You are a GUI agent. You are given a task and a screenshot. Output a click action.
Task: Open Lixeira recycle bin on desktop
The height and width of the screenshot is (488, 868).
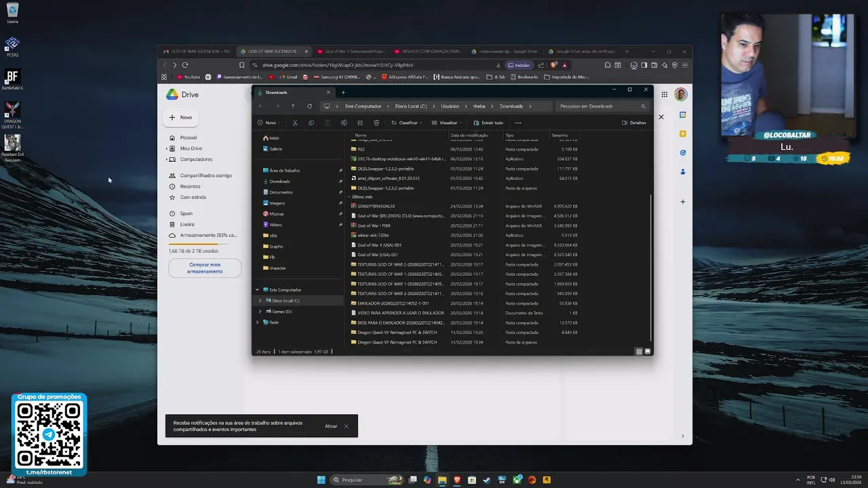[x=12, y=13]
